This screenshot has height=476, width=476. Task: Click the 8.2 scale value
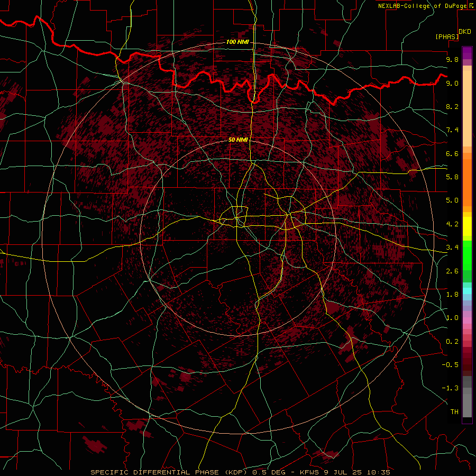452,106
